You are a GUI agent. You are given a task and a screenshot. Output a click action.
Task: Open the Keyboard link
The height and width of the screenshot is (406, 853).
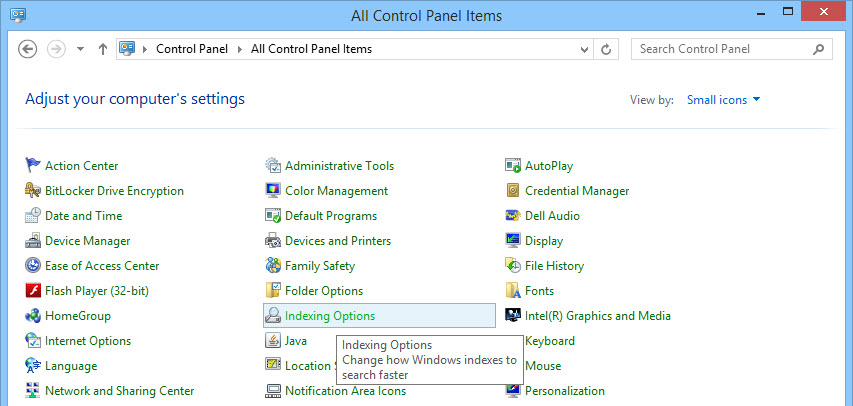tap(549, 341)
